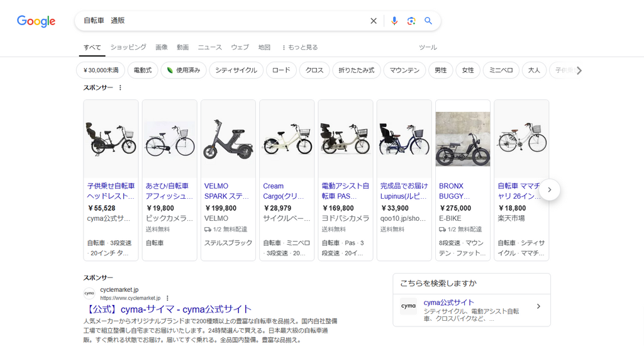The height and width of the screenshot is (356, 644).
Task: Switch to the 動画 tab
Action: pyautogui.click(x=183, y=47)
